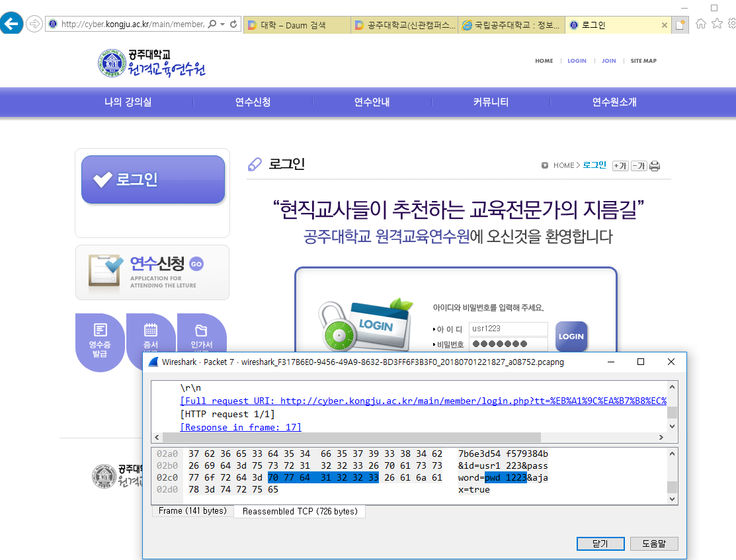Select the highlighted hex bytes '70 77 64'
This screenshot has width=736, height=560.
tap(289, 477)
